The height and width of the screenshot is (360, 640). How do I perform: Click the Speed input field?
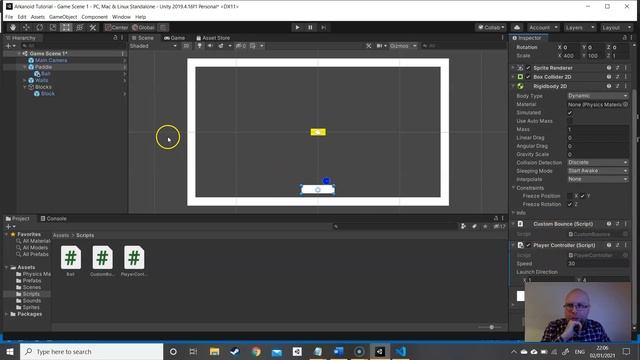tap(598, 264)
